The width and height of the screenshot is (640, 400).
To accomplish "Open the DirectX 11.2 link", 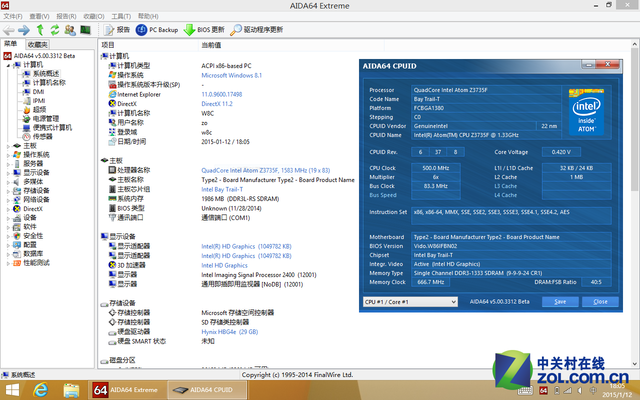I will (217, 104).
